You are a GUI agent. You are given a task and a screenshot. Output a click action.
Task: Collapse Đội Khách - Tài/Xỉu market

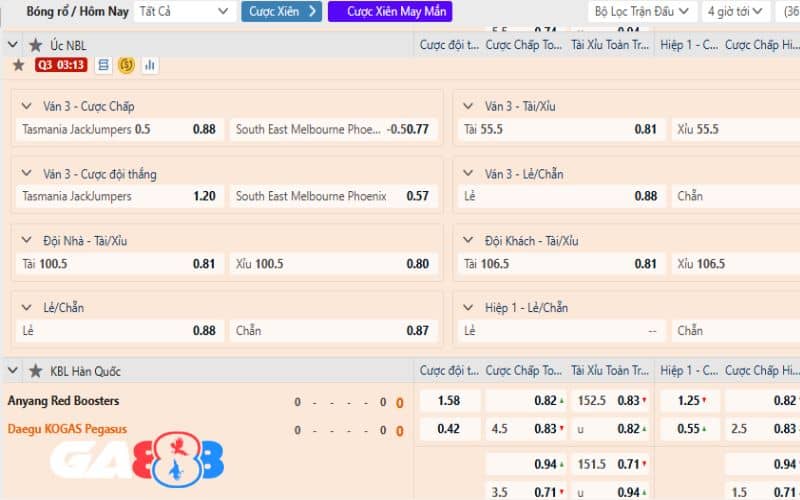[468, 240]
